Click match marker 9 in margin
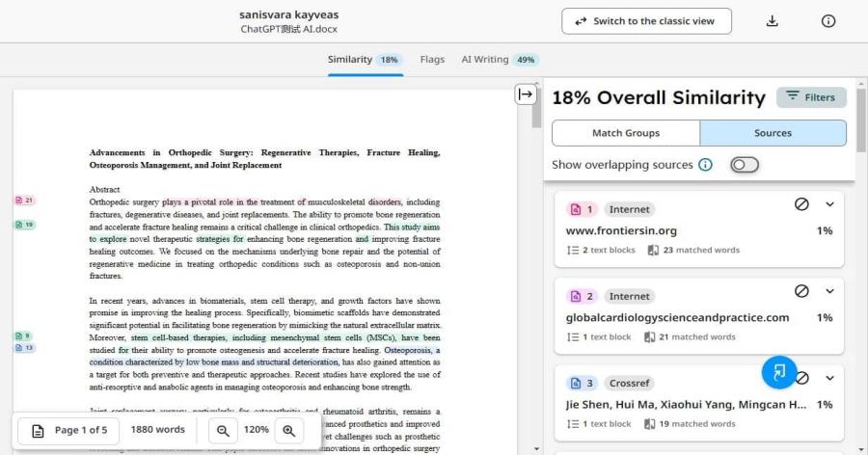Screen dimensions: 868x455 [23, 336]
